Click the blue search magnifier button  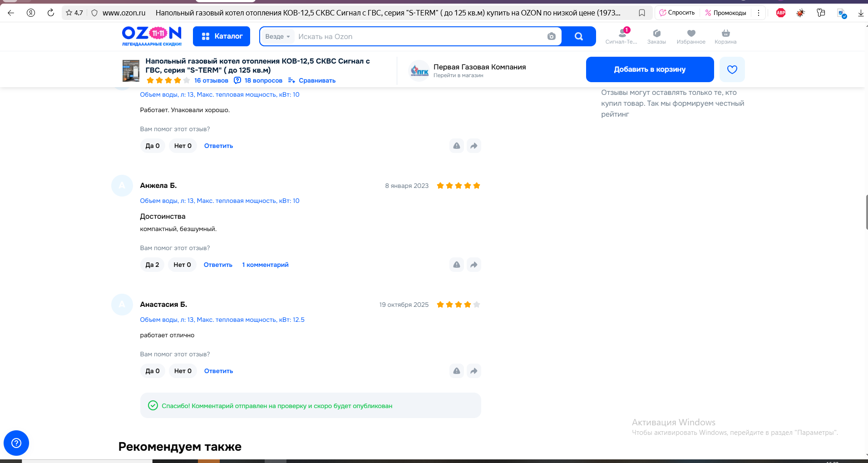point(578,36)
